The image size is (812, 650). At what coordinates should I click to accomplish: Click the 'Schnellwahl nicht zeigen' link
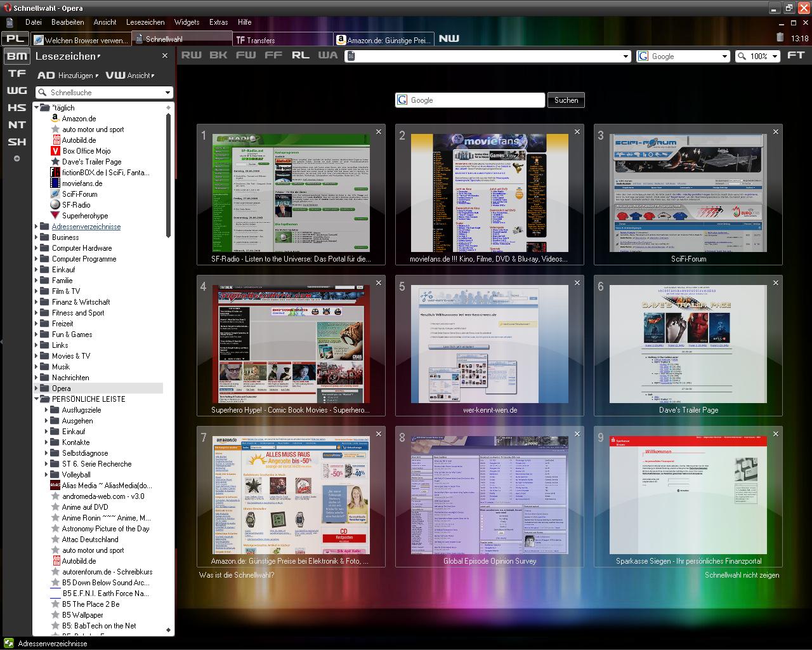coord(742,575)
